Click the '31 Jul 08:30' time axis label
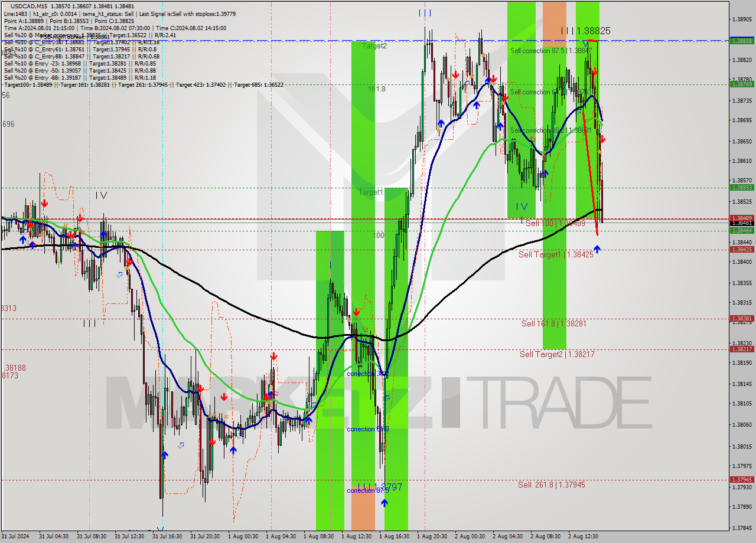The width and height of the screenshot is (756, 543). pyautogui.click(x=91, y=537)
